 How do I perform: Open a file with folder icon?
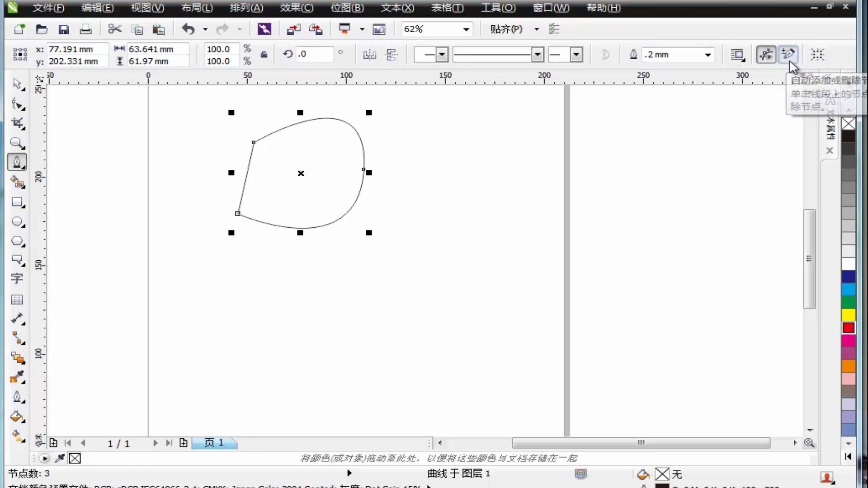[42, 29]
